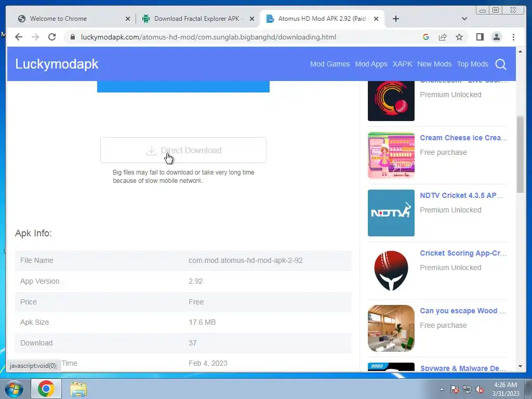
Task: Click the address bar URL
Action: (208, 37)
